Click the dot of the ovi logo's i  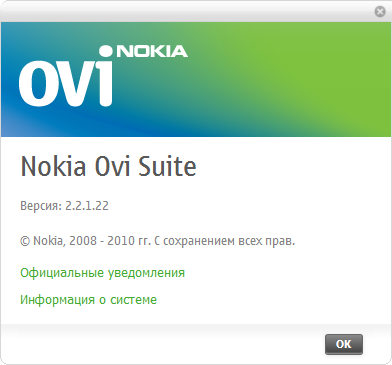pos(106,51)
